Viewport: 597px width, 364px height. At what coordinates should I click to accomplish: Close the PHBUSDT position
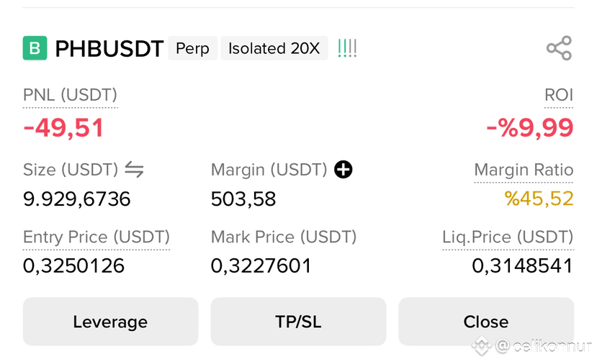pyautogui.click(x=486, y=322)
